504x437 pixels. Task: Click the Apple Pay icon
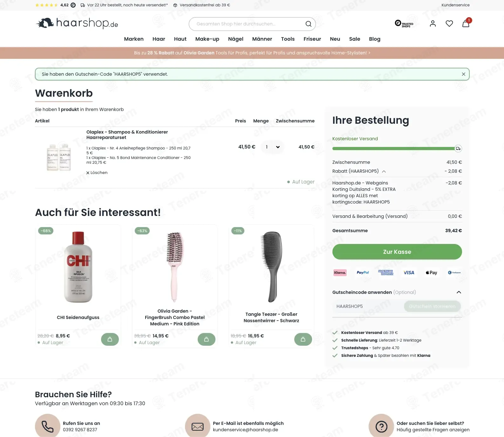(432, 273)
